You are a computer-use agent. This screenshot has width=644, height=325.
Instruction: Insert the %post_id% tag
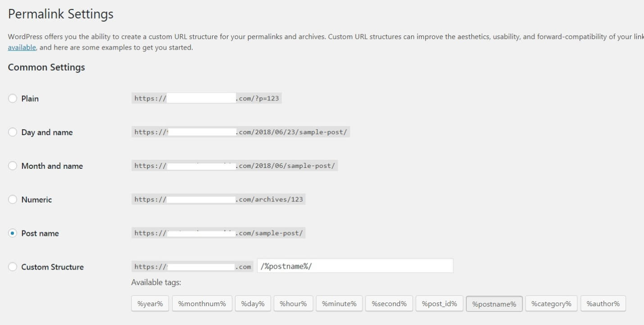coord(439,304)
